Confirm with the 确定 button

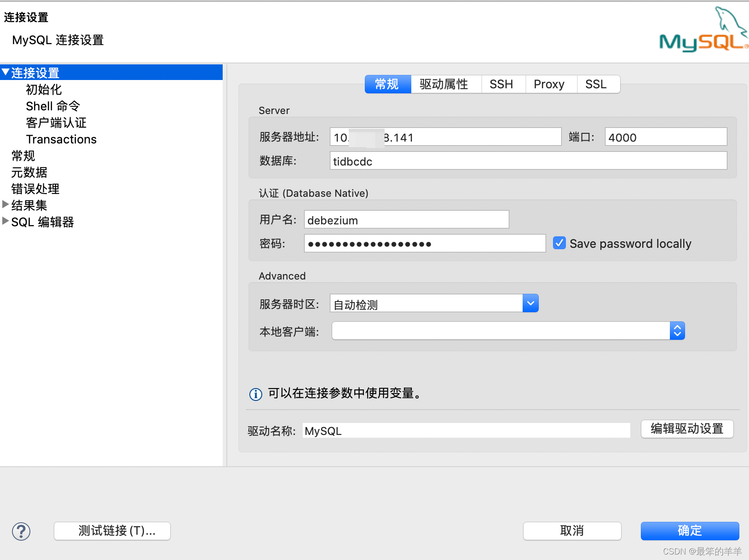click(x=690, y=531)
